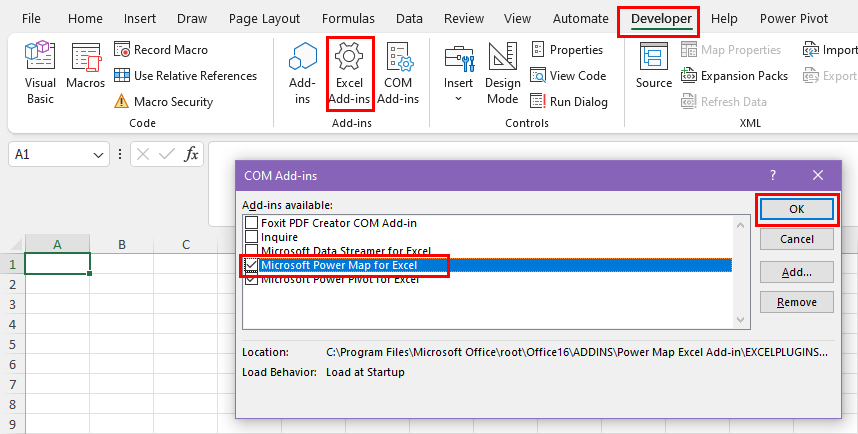Click the Add... button
The image size is (858, 434).
(797, 272)
